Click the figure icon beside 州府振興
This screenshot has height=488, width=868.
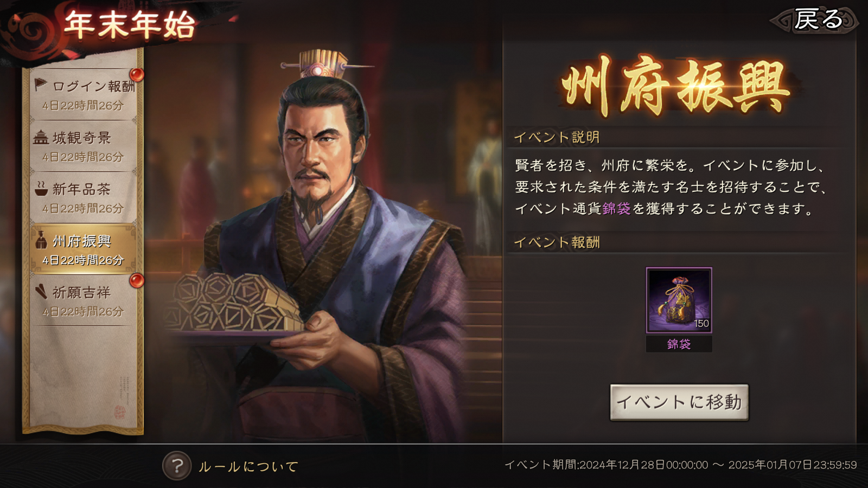(41, 240)
